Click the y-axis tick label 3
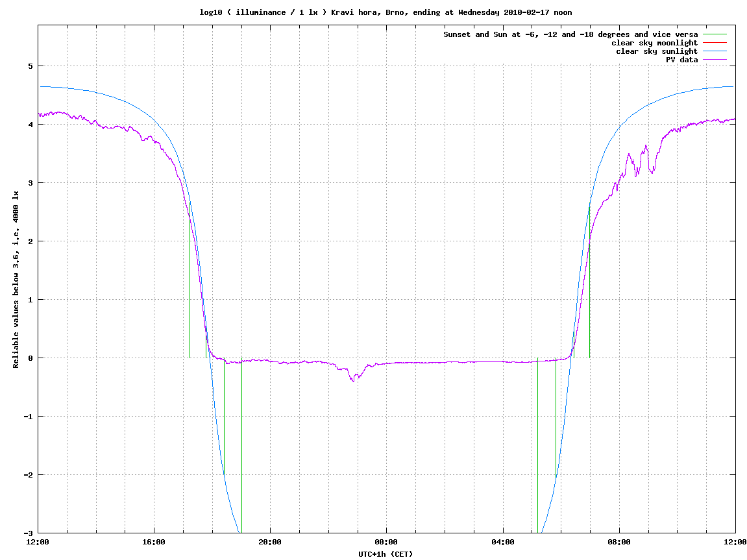Image resolution: width=747 pixels, height=560 pixels. point(31,183)
